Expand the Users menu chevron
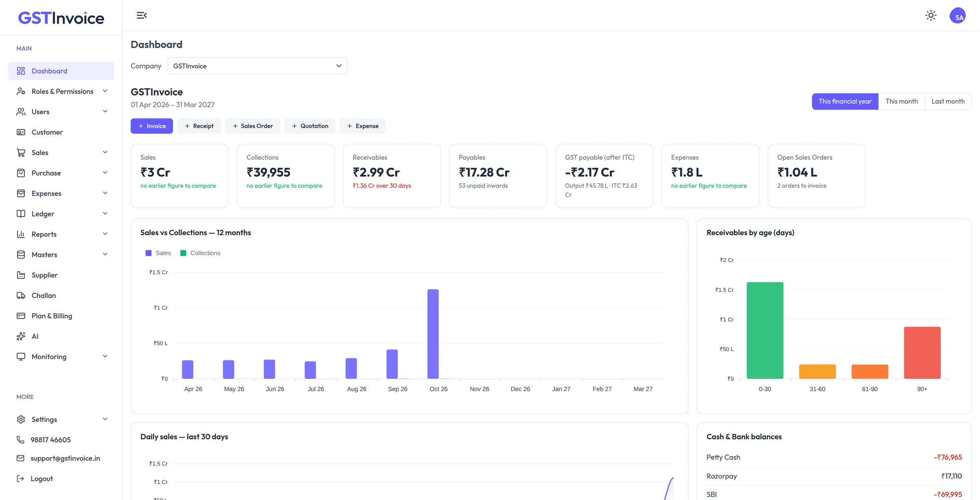This screenshot has width=980, height=500. click(x=105, y=111)
